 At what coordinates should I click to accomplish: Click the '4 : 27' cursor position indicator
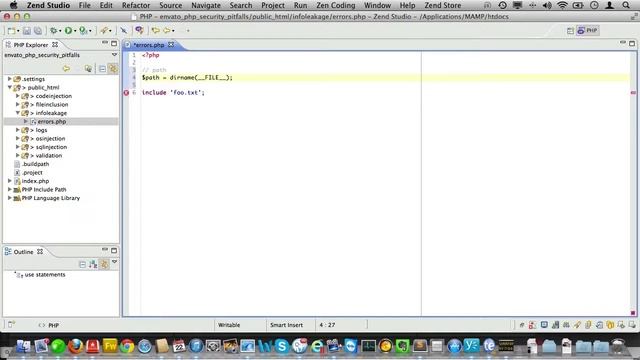point(327,325)
